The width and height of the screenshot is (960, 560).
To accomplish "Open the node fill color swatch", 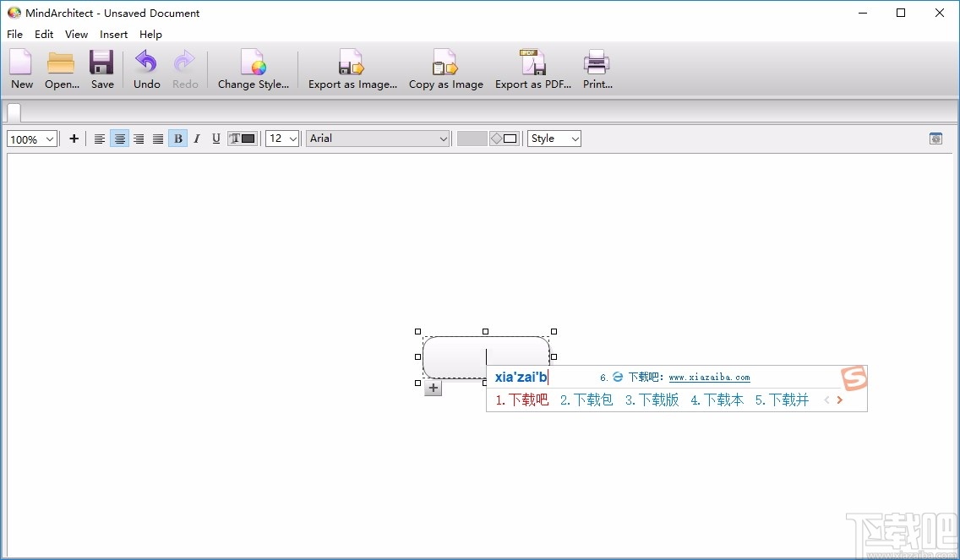I will pyautogui.click(x=472, y=139).
